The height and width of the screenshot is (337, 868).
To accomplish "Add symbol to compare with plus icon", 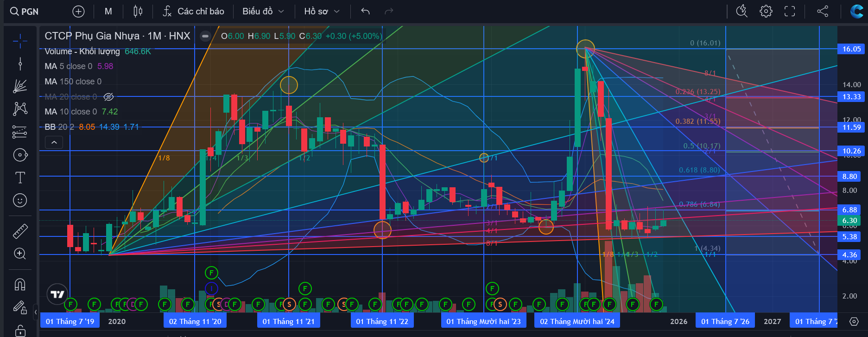I will pyautogui.click(x=79, y=12).
